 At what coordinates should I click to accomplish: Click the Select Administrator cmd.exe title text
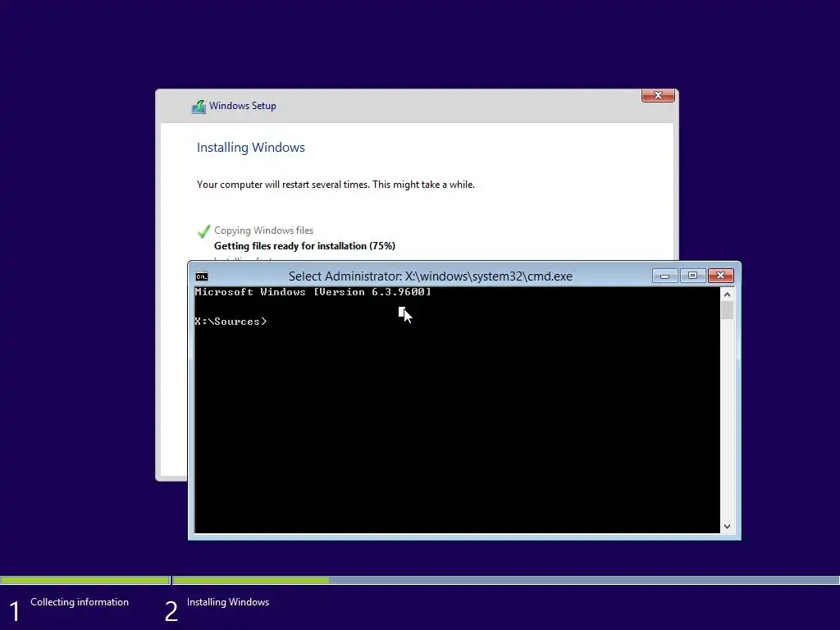430,276
